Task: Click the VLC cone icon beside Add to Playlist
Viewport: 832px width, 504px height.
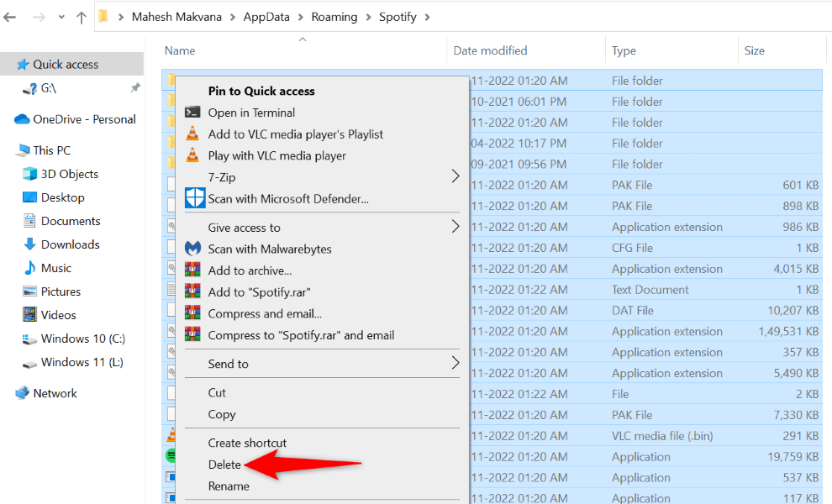Action: [x=192, y=134]
